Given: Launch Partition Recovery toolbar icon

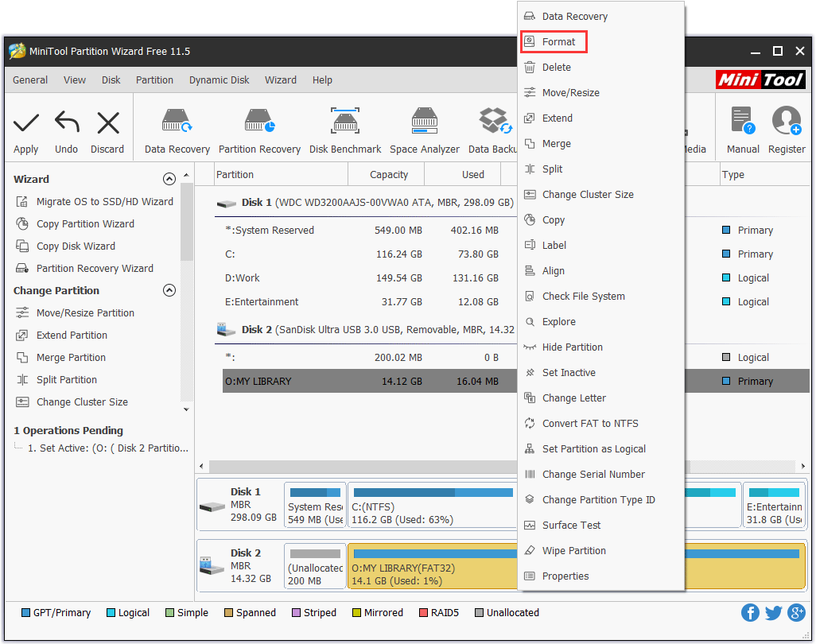Looking at the screenshot, I should coord(260,131).
